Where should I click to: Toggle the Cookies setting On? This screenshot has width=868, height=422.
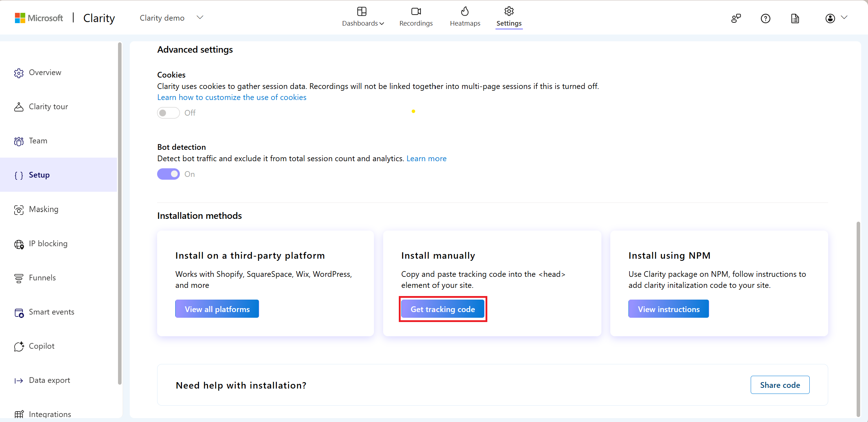point(168,113)
